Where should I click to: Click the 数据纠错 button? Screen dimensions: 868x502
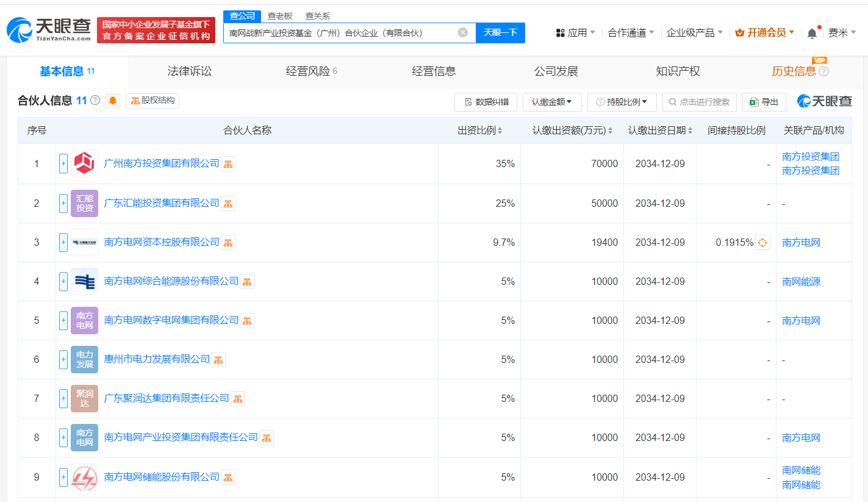click(x=486, y=102)
